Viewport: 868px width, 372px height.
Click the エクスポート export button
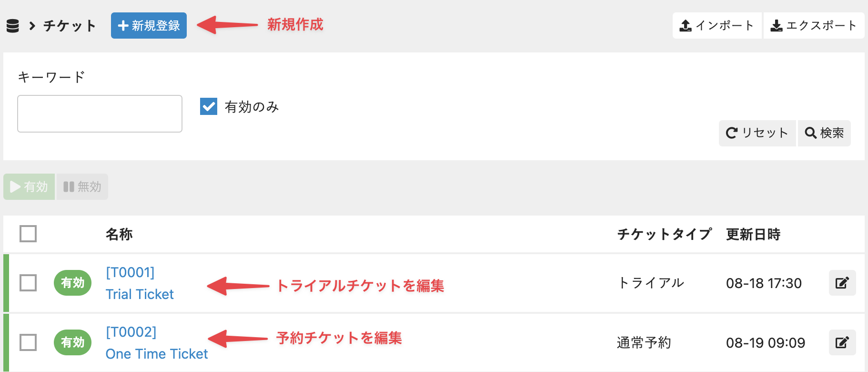[x=814, y=26]
